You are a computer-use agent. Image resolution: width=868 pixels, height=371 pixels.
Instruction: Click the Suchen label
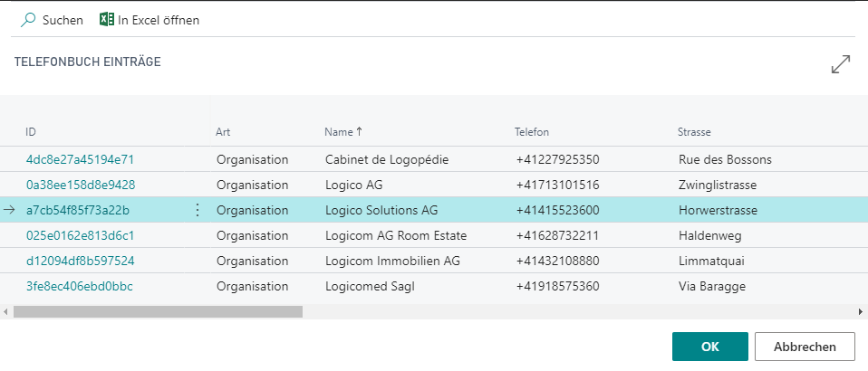pyautogui.click(x=63, y=21)
